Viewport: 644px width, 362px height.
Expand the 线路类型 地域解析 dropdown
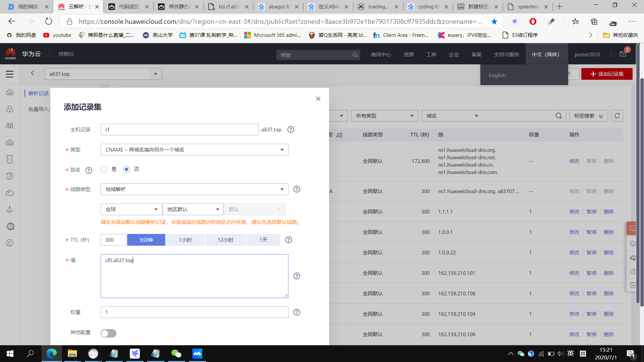click(x=194, y=189)
